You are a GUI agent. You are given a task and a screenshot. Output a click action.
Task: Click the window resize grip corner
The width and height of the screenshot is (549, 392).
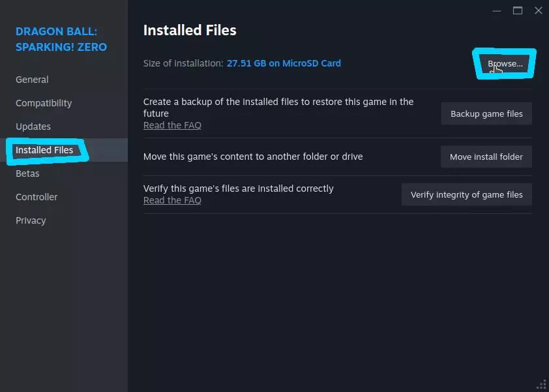point(542,385)
